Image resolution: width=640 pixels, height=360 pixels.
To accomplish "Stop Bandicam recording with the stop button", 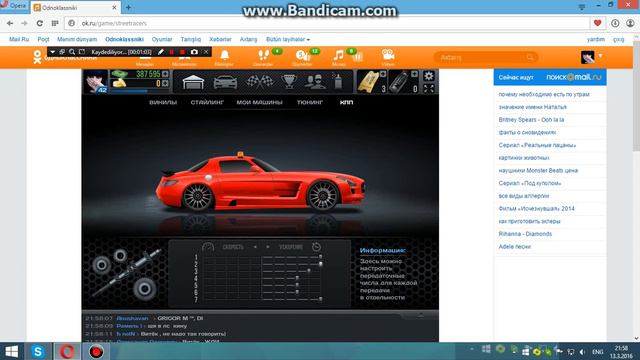I will pyautogui.click(x=182, y=52).
